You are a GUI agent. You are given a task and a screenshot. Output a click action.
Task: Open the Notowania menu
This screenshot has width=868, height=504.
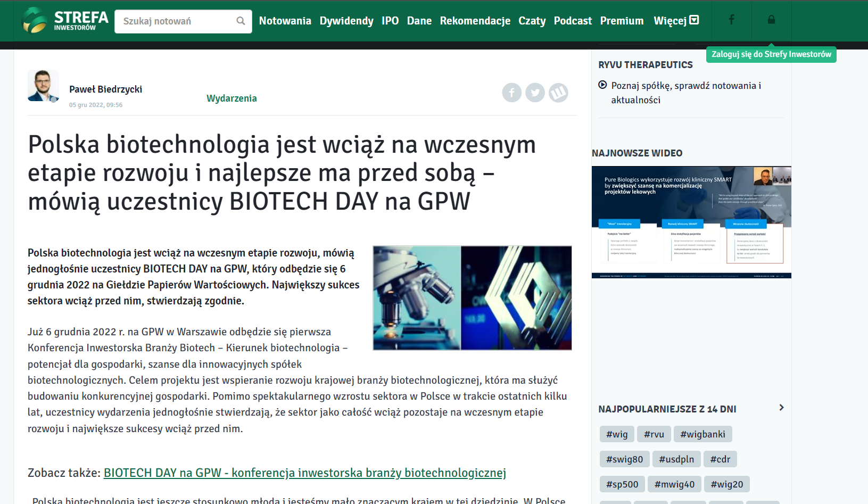tap(285, 21)
